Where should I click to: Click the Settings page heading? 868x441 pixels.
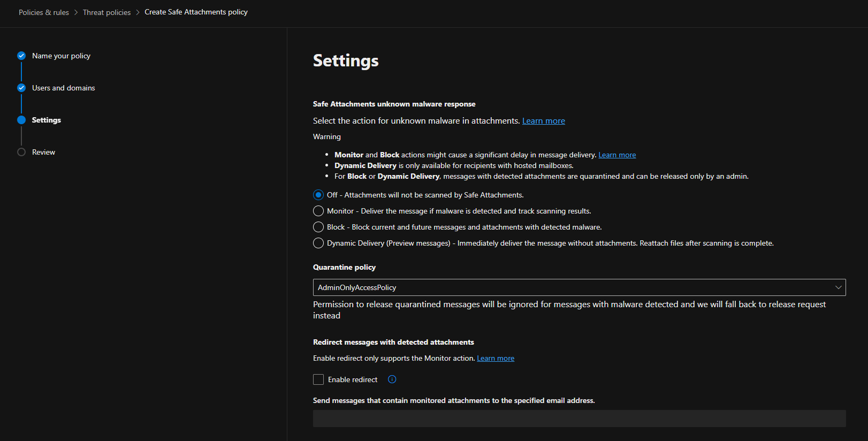[x=346, y=61]
